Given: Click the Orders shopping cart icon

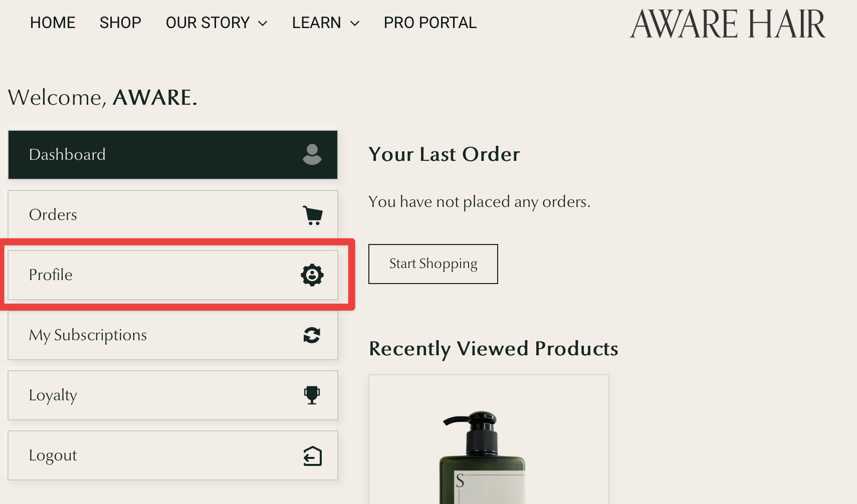Looking at the screenshot, I should click(313, 215).
